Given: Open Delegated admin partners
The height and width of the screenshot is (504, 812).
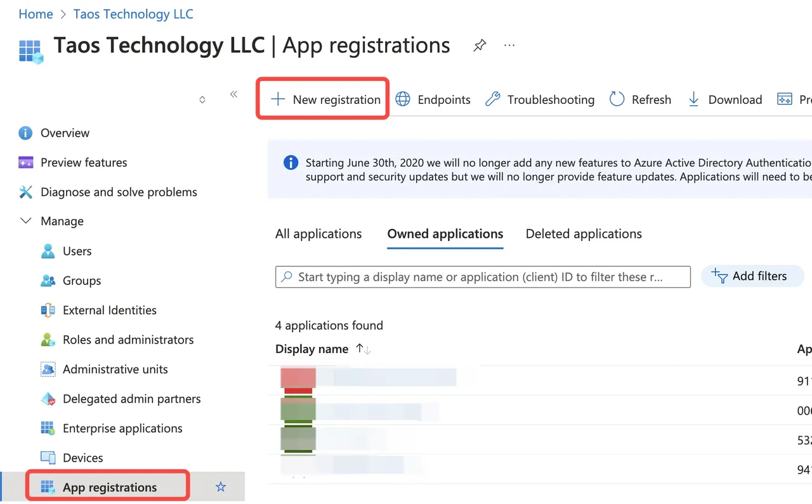Looking at the screenshot, I should pos(132,399).
